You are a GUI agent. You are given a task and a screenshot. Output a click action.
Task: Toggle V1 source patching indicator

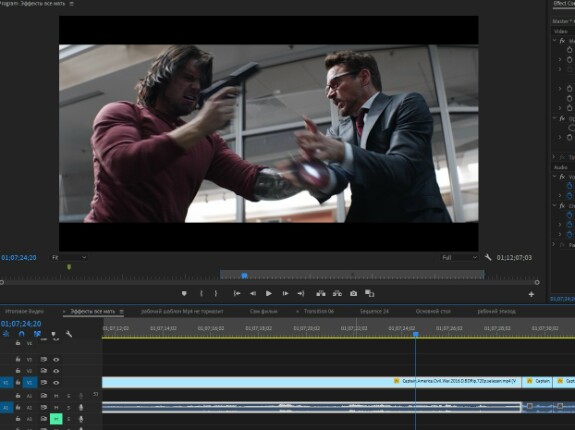coord(6,382)
